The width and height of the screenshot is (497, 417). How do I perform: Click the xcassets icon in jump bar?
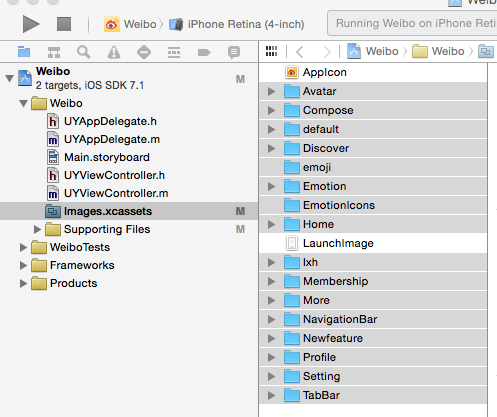pyautogui.click(x=486, y=52)
